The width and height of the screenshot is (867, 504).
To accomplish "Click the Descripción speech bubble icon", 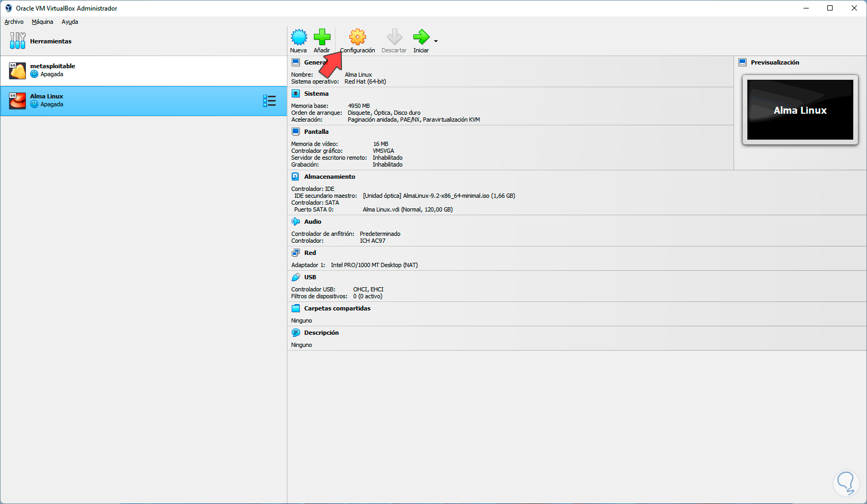I will [296, 333].
